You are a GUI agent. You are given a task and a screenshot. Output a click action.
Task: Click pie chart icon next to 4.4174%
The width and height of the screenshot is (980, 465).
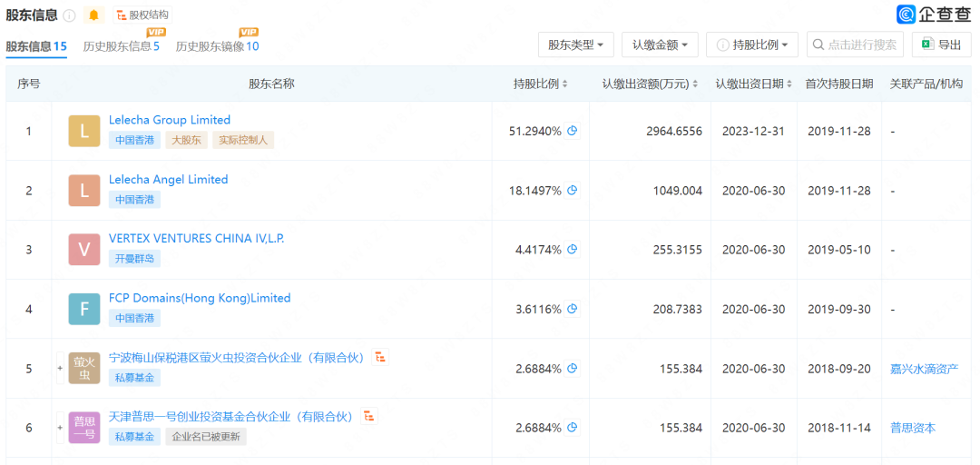pos(572,249)
